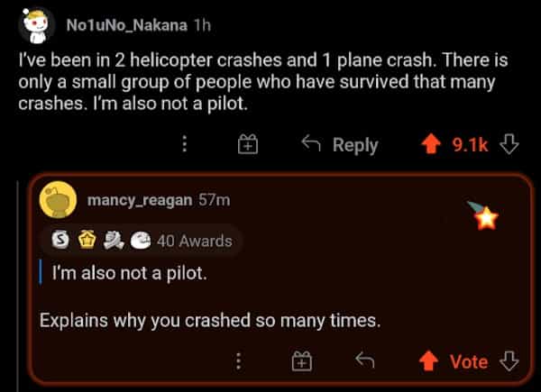Click the 9.1k score on the top comment
Screen dimensions: 541x392
(470, 144)
